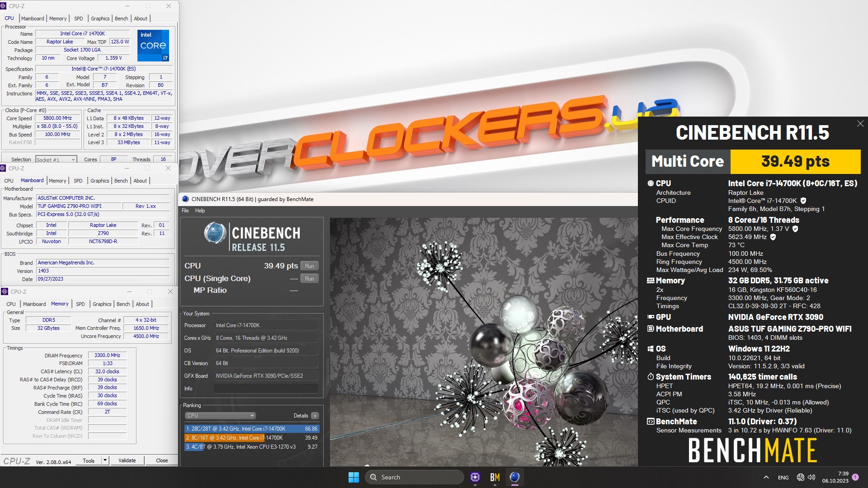The height and width of the screenshot is (488, 868).
Task: Click the taskbar Search box
Action: click(x=414, y=477)
